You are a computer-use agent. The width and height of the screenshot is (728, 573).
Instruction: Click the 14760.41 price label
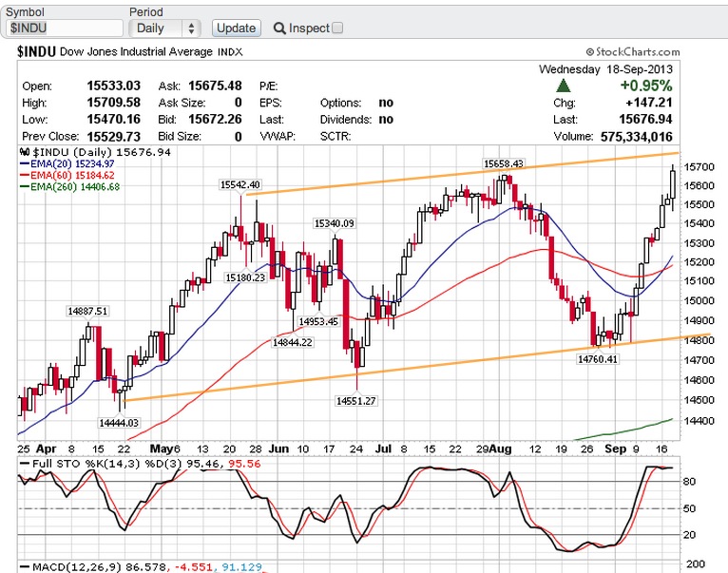(598, 359)
